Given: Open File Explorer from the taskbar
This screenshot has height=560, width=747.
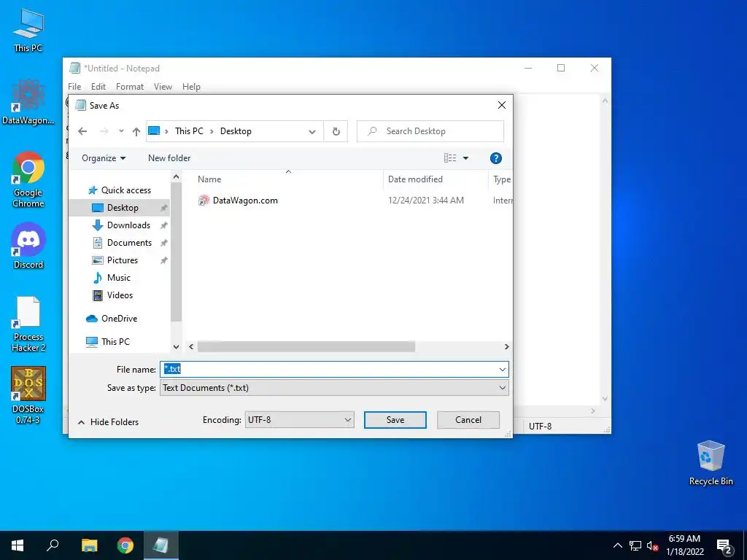Looking at the screenshot, I should (x=89, y=545).
